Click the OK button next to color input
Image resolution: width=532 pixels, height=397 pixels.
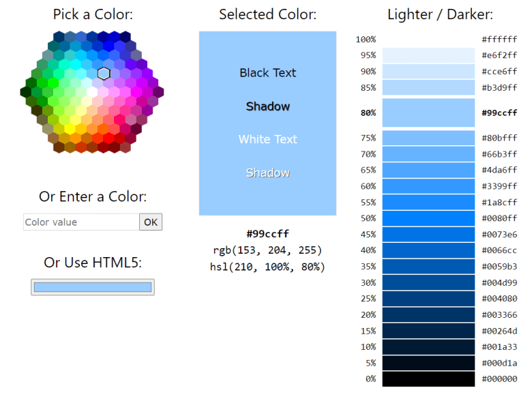click(151, 222)
